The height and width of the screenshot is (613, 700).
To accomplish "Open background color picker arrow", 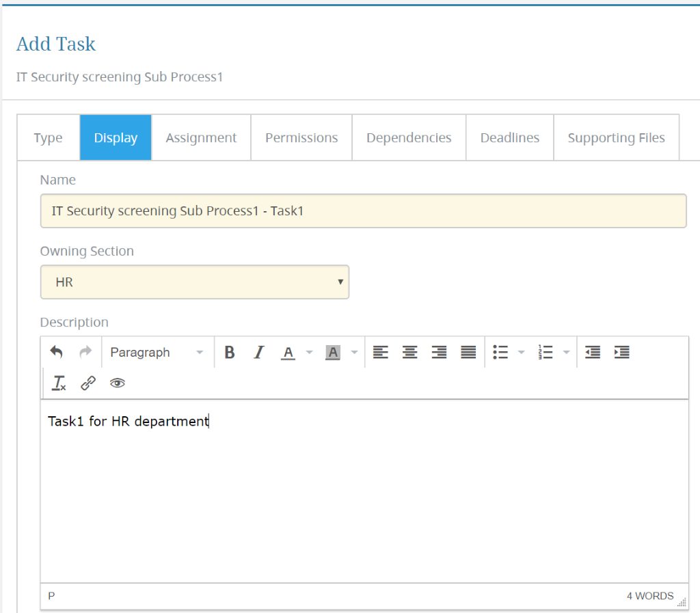I will point(354,352).
